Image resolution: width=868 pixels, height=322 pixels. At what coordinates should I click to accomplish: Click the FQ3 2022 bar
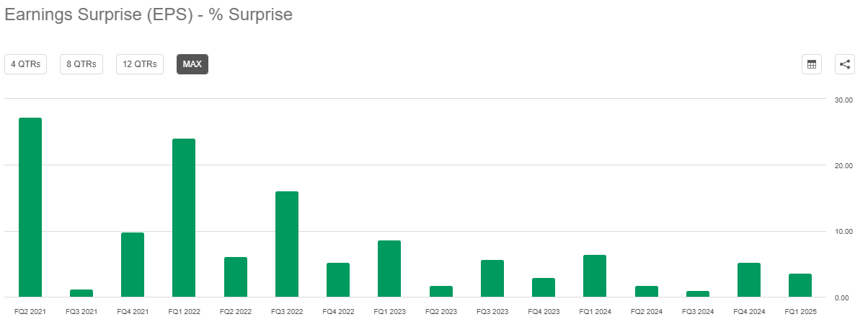(x=286, y=244)
